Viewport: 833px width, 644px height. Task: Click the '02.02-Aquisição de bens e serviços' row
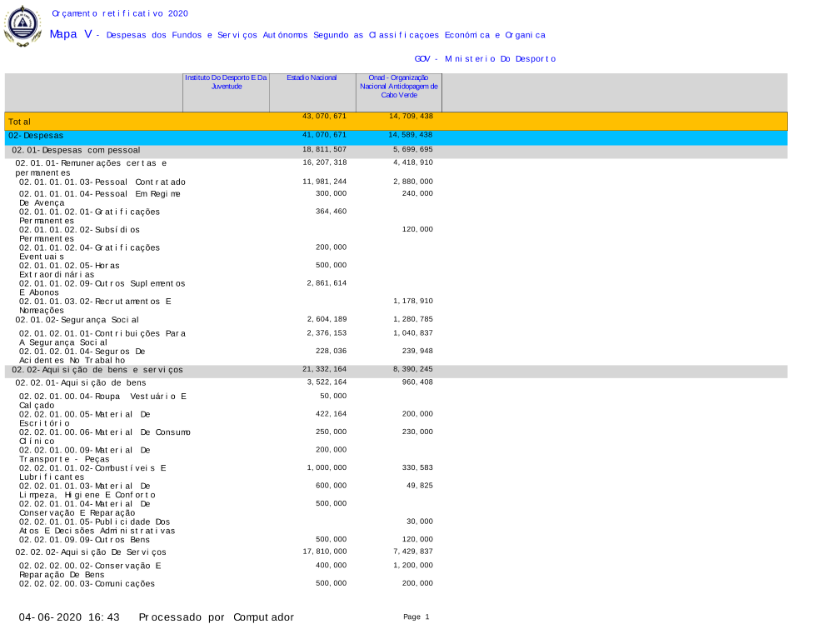click(x=97, y=370)
